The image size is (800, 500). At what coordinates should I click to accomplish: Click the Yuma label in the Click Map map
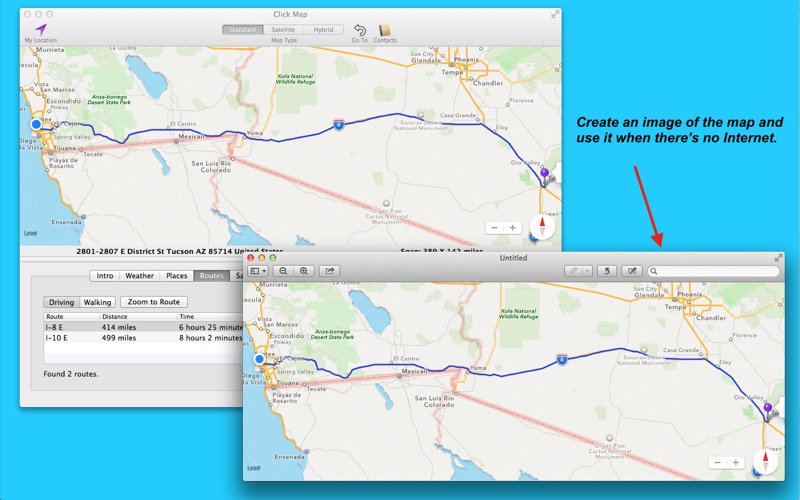(x=255, y=133)
